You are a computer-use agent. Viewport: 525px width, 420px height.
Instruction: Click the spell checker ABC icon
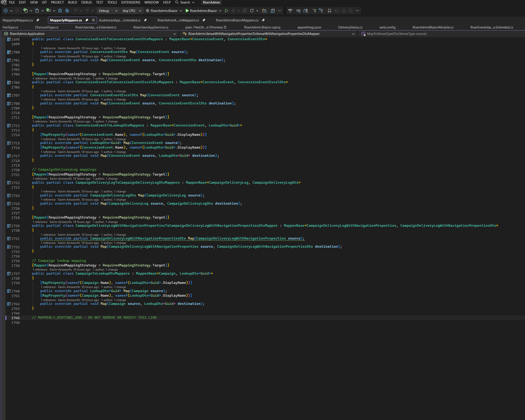tap(290, 11)
